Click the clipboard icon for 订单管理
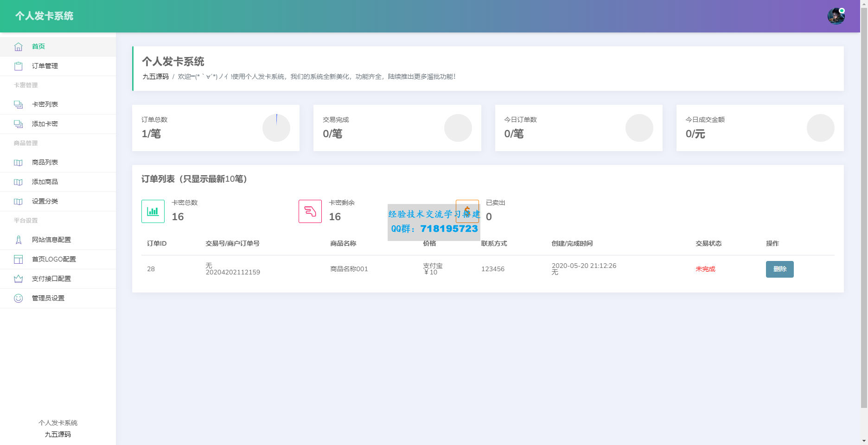868x445 pixels. (18, 66)
